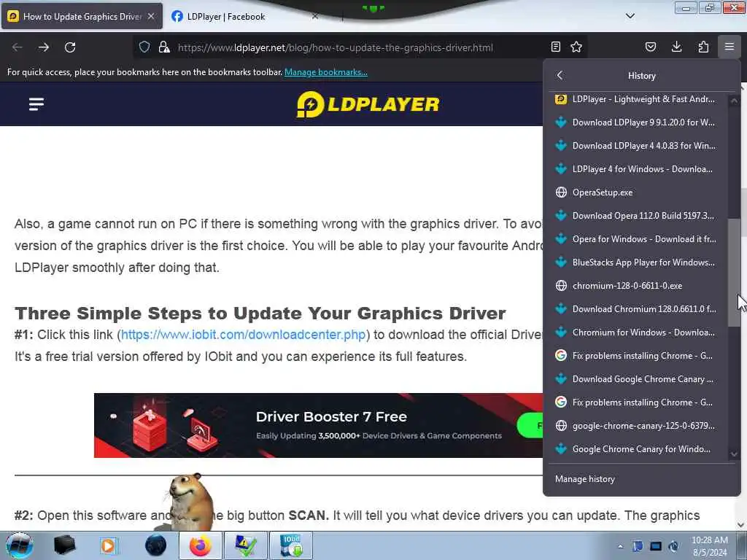The width and height of the screenshot is (747, 560).
Task: Click page scrollbar down arrow
Action: click(741, 525)
